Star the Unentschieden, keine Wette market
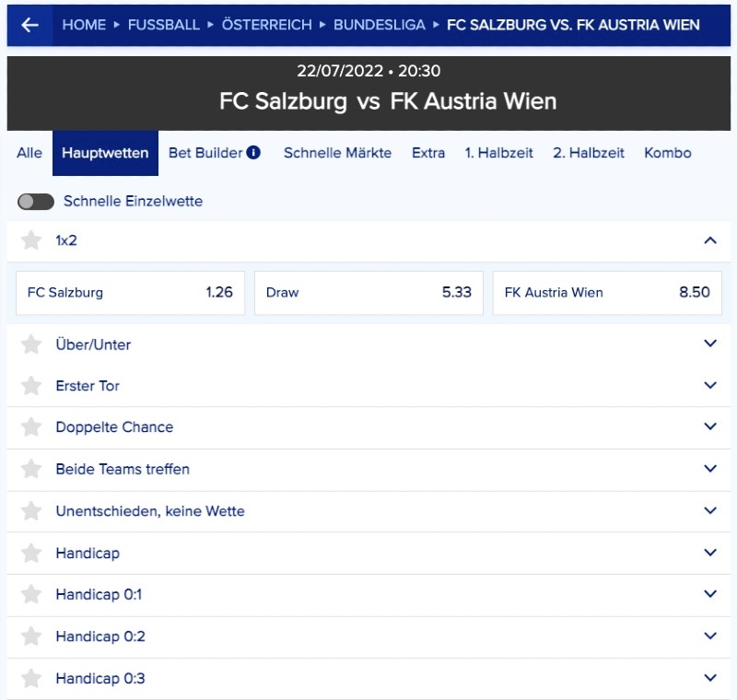Image resolution: width=737 pixels, height=700 pixels. point(31,510)
